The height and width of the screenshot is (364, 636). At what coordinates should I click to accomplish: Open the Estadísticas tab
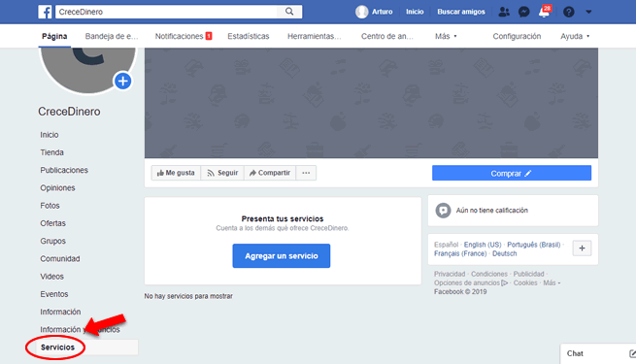(249, 36)
